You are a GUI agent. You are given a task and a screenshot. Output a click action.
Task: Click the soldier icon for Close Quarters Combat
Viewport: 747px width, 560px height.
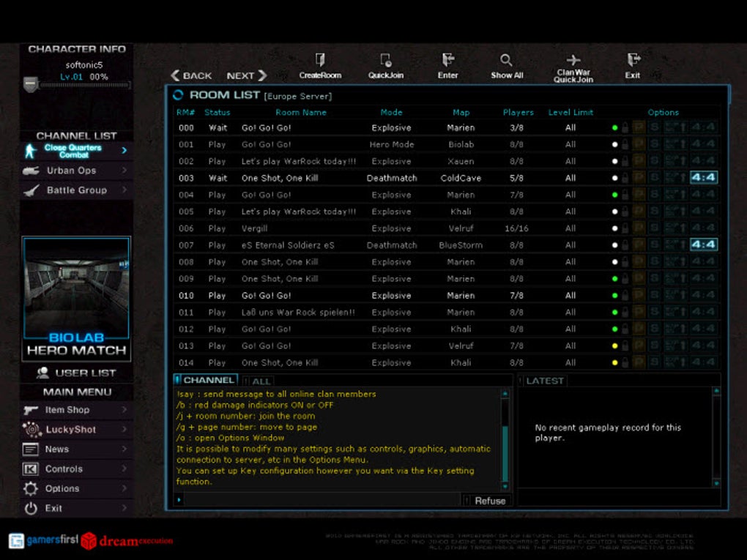pyautogui.click(x=31, y=151)
